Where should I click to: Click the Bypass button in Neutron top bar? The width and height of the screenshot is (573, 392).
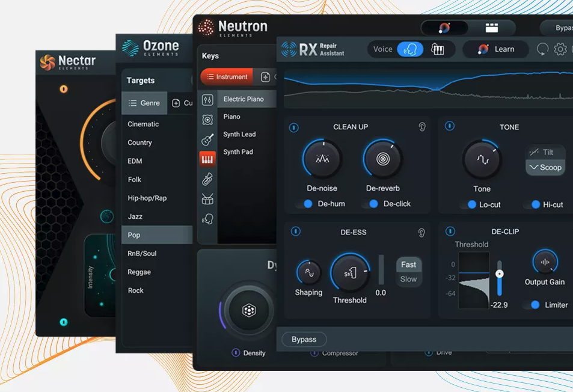[x=558, y=28]
